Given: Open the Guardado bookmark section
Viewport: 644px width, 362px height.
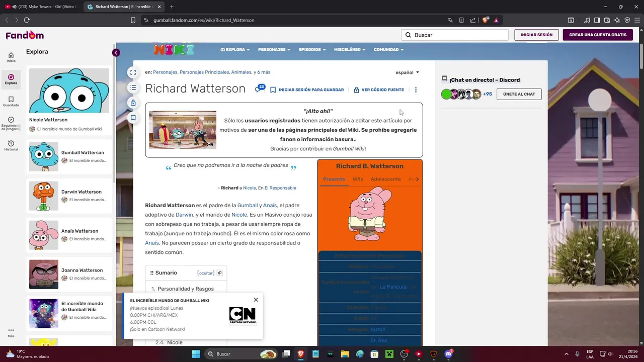Looking at the screenshot, I should [11, 102].
